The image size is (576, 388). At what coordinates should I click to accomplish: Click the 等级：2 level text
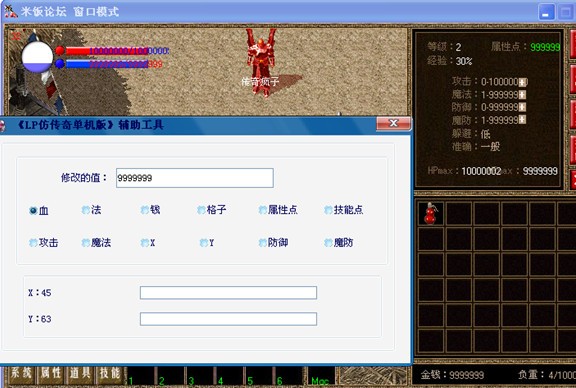444,47
